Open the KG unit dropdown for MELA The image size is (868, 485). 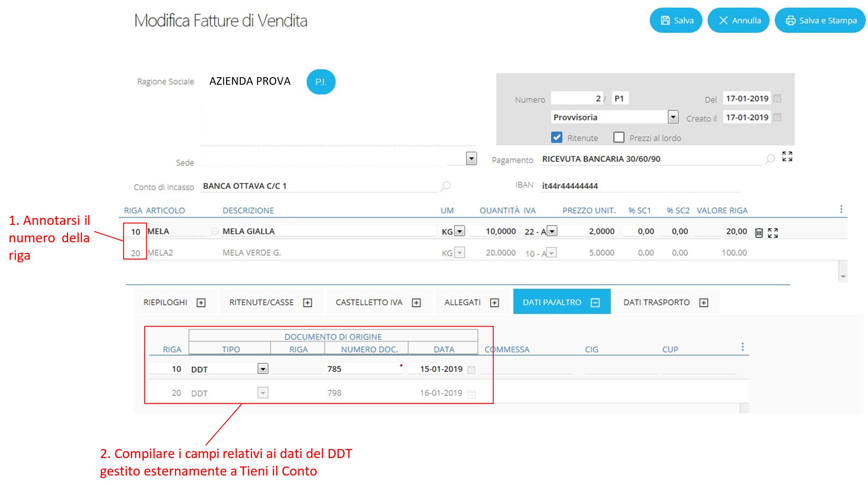(x=460, y=231)
